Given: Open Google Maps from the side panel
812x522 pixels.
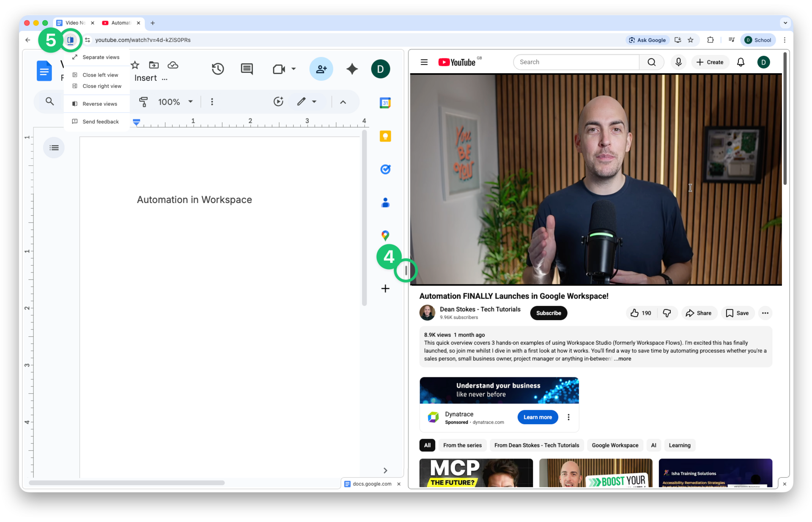Looking at the screenshot, I should click(385, 235).
